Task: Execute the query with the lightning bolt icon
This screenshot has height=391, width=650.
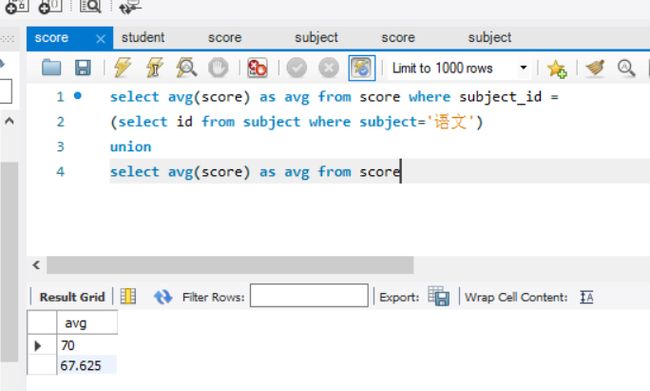Action: point(123,68)
